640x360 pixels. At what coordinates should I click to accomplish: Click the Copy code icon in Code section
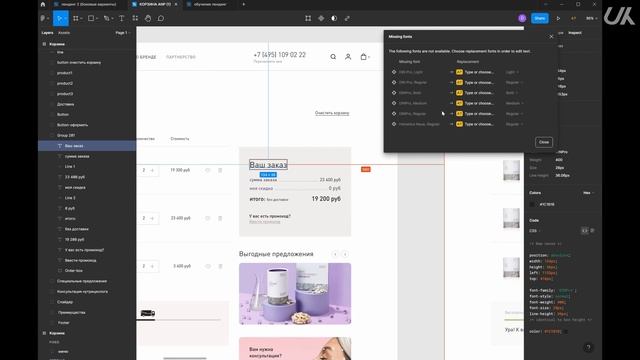pyautogui.click(x=592, y=231)
